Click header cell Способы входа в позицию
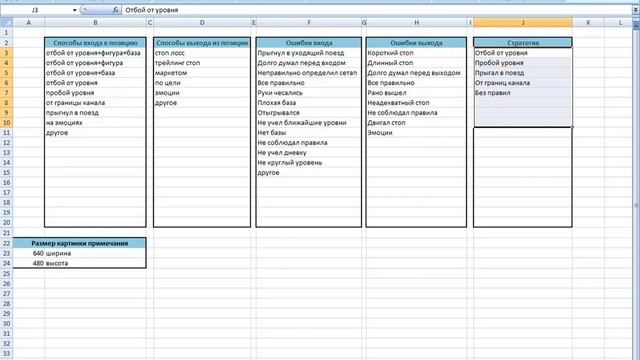The width and height of the screenshot is (640, 360). point(95,42)
